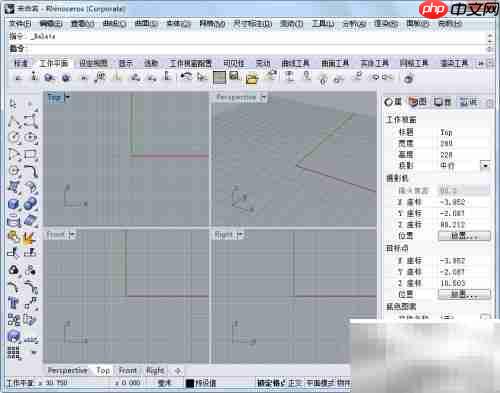This screenshot has height=393, width=500.
Task: Click the yellow open folder toolbar icon
Action: [252, 78]
